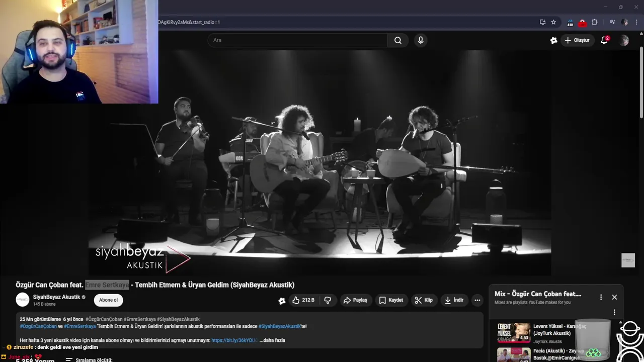Open the red extension icon

tap(582, 23)
